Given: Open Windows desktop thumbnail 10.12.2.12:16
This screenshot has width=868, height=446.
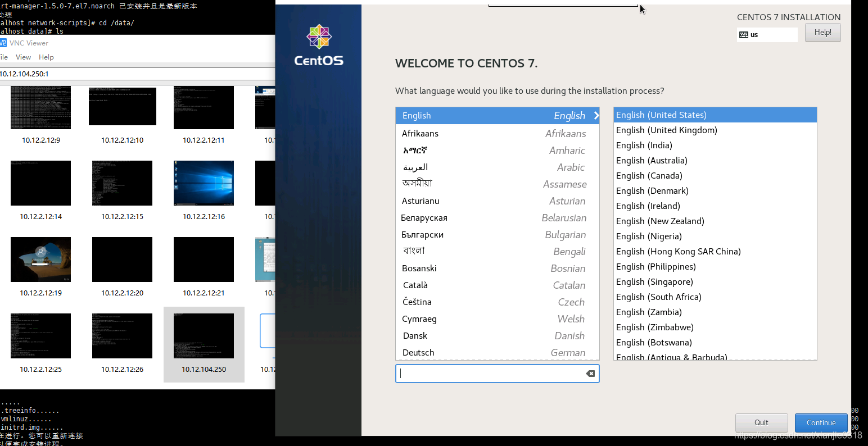Looking at the screenshot, I should [x=204, y=183].
